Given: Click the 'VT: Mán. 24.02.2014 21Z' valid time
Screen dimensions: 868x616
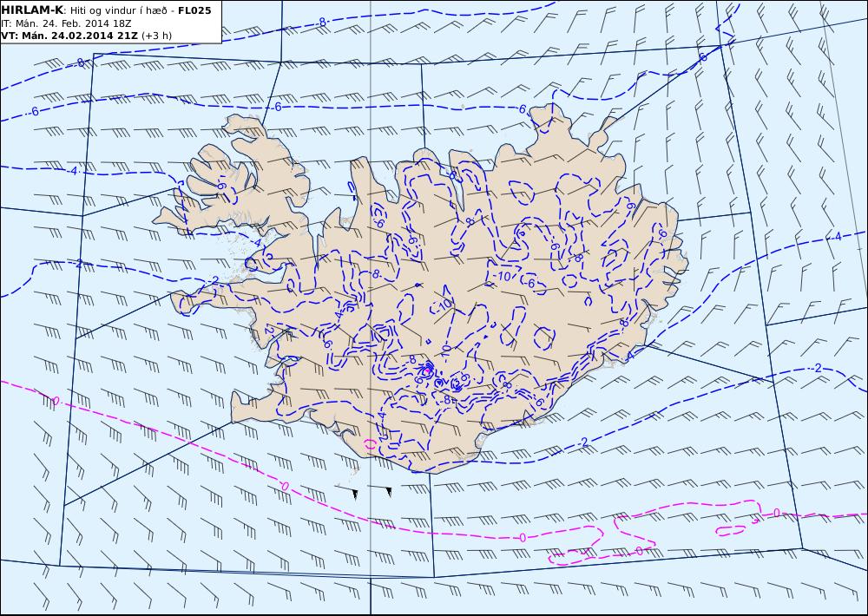Looking at the screenshot, I should point(69,36).
